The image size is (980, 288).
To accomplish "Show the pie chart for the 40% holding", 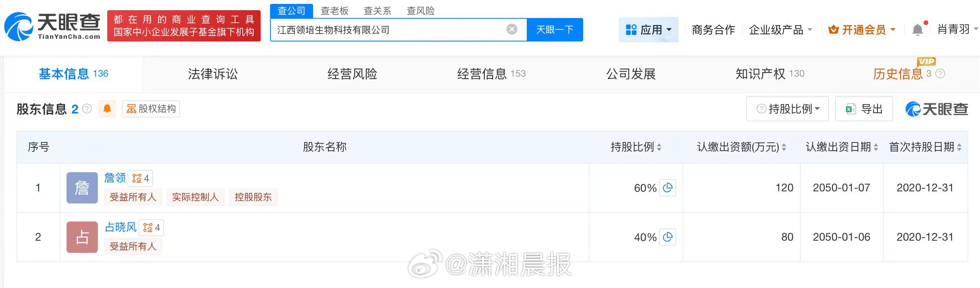I will coord(668,237).
